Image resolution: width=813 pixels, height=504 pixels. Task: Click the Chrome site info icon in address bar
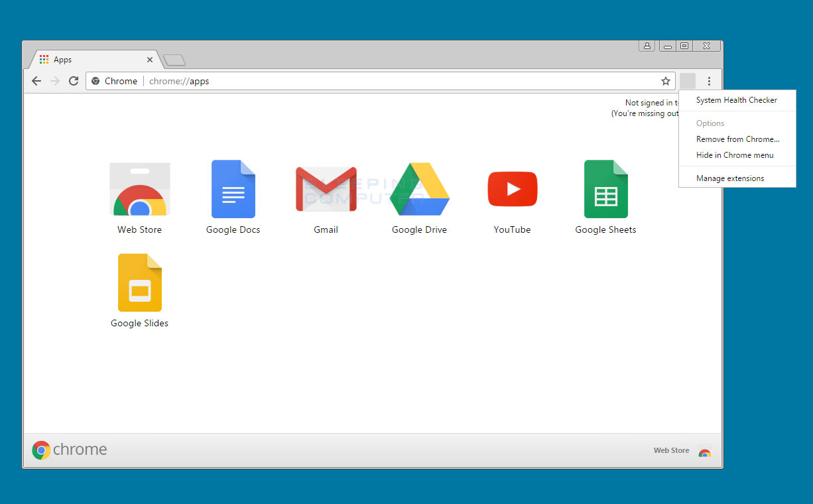95,81
